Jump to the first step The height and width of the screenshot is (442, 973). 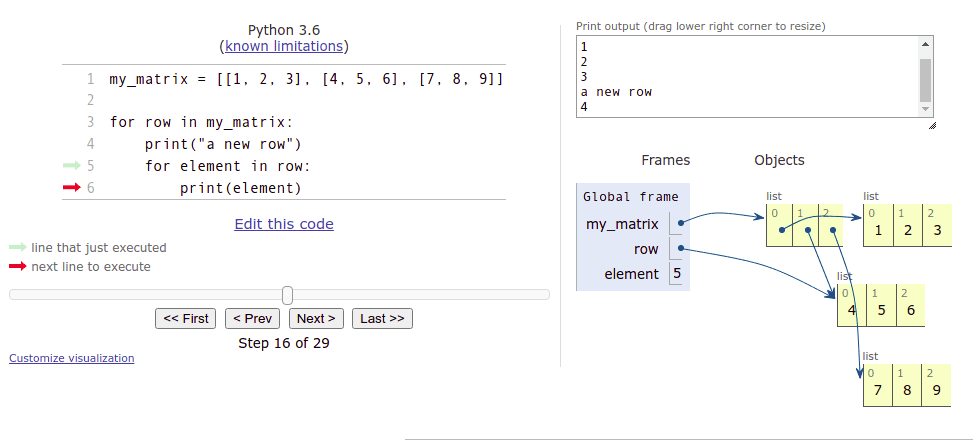(x=186, y=318)
